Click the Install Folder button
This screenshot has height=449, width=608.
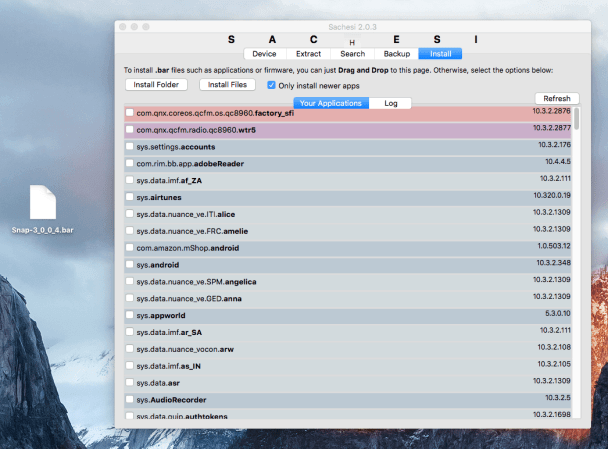[x=156, y=85]
